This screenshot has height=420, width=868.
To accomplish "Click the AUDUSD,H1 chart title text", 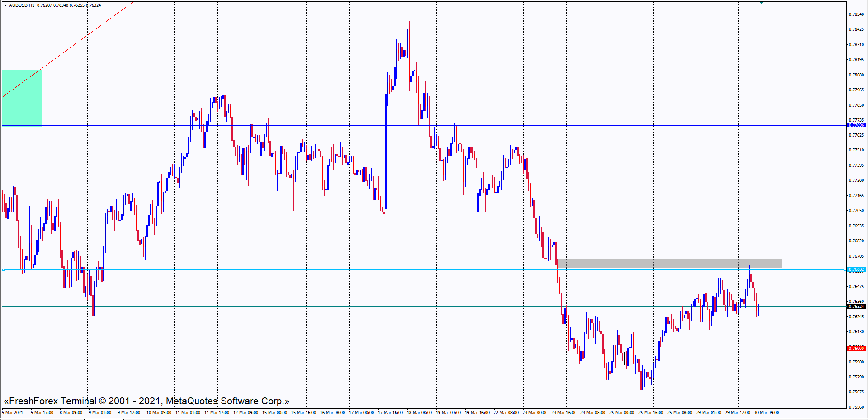I will (22, 5).
